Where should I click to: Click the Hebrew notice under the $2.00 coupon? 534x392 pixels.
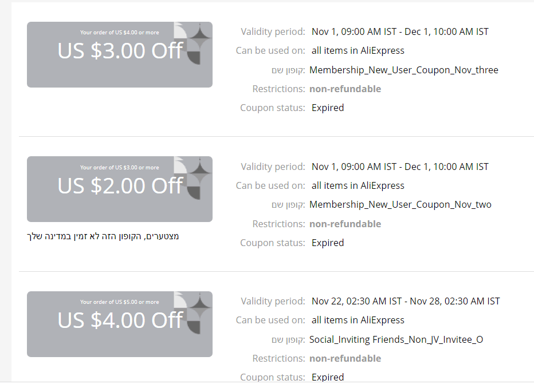103,236
